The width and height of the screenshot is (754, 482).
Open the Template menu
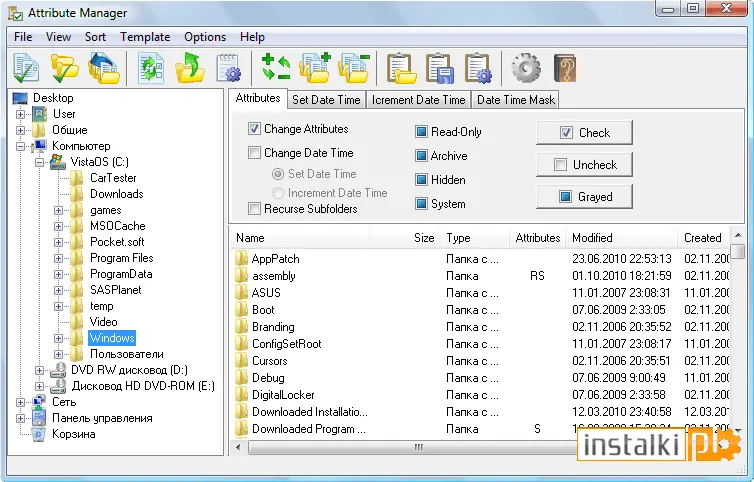(145, 37)
